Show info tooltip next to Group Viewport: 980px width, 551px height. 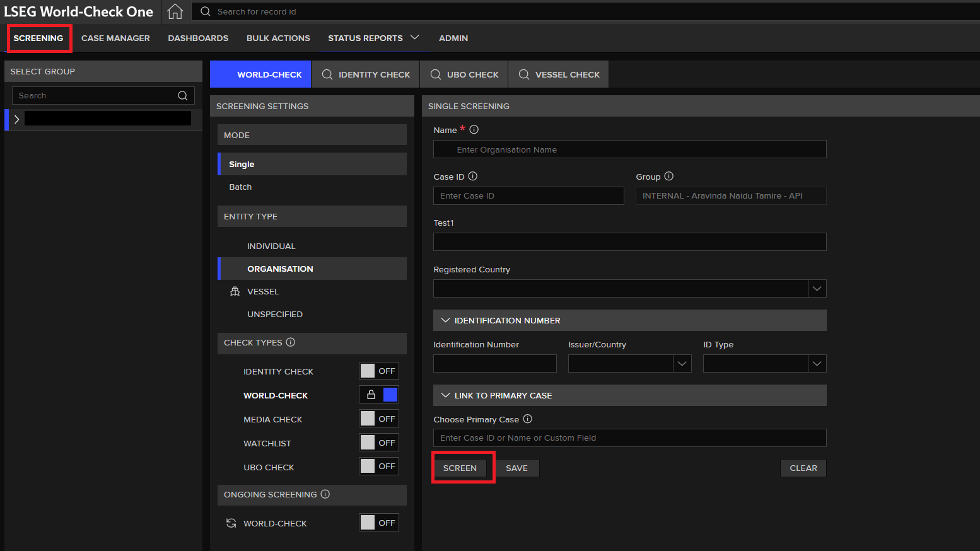tap(669, 176)
